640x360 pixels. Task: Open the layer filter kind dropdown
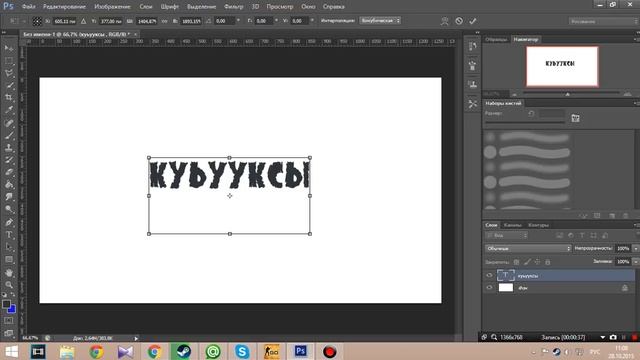tap(507, 236)
